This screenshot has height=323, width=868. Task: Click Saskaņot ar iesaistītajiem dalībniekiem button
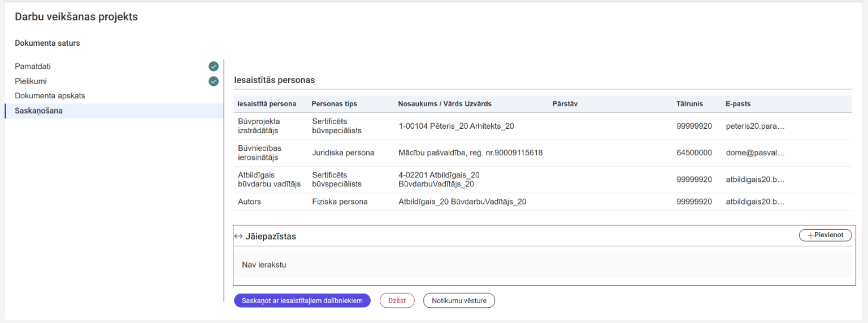click(x=302, y=300)
